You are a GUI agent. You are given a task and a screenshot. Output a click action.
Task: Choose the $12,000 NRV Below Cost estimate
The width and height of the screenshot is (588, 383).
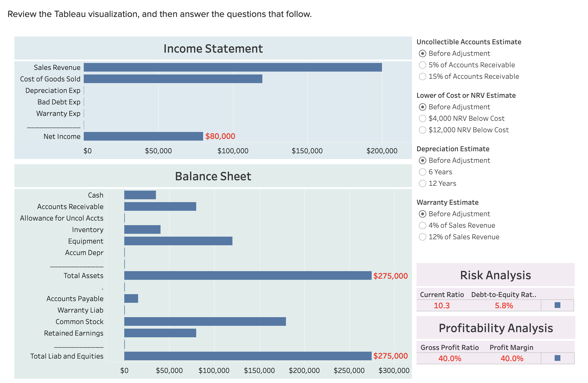point(422,130)
